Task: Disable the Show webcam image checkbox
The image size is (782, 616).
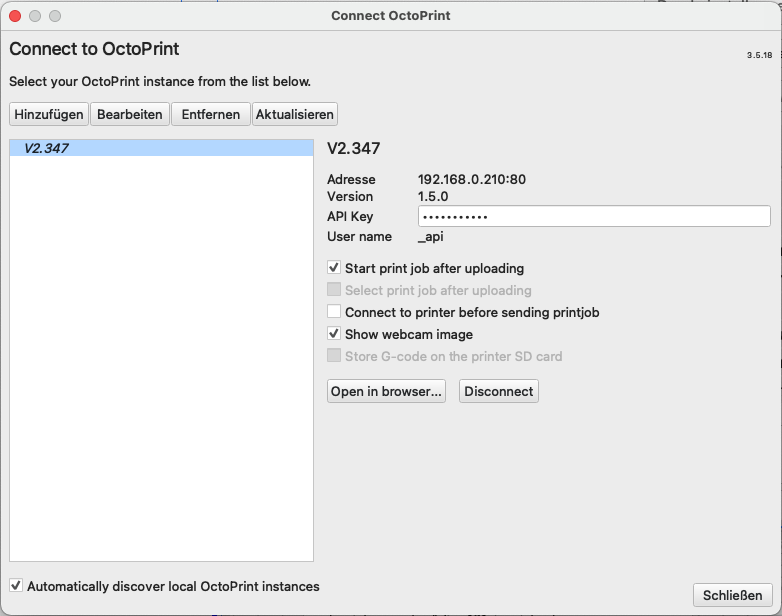Action: click(334, 334)
